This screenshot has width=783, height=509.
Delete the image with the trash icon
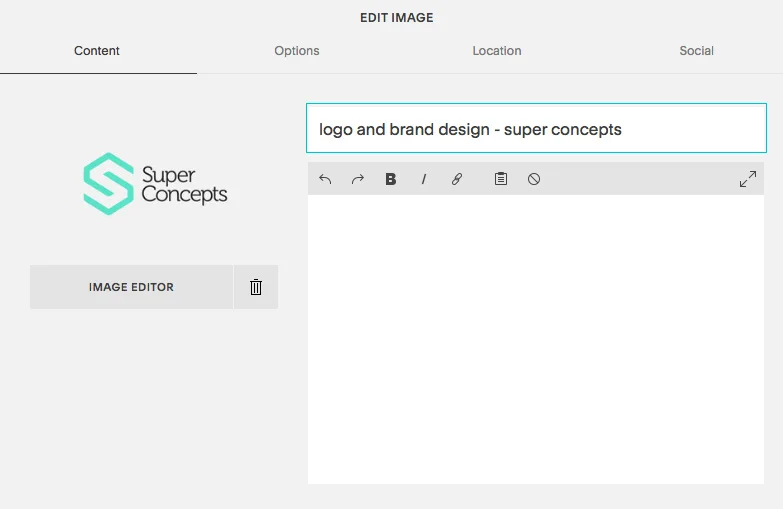coord(256,287)
